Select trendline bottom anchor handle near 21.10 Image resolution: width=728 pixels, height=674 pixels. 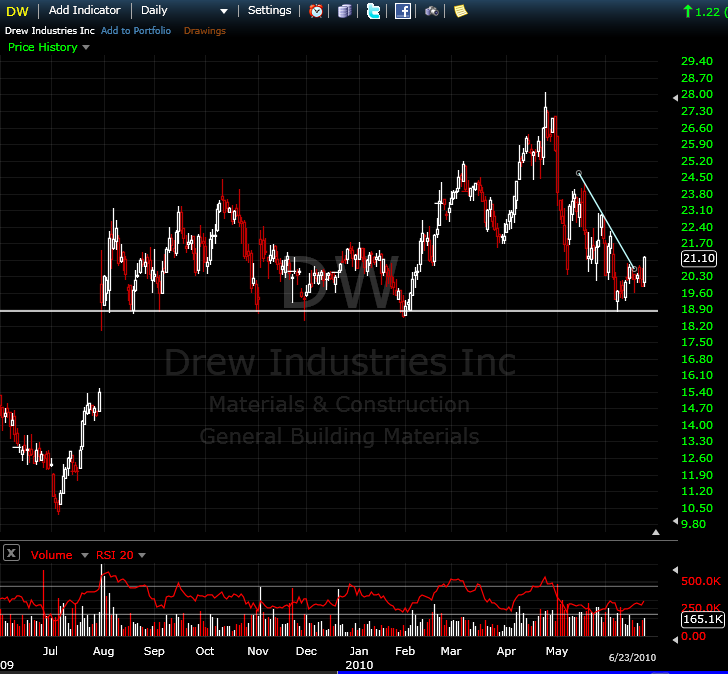click(x=635, y=269)
